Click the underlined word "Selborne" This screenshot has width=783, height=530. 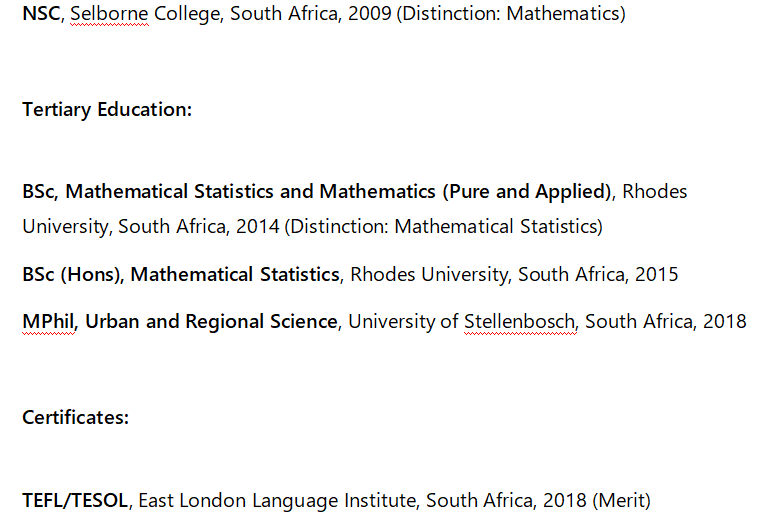click(x=108, y=15)
